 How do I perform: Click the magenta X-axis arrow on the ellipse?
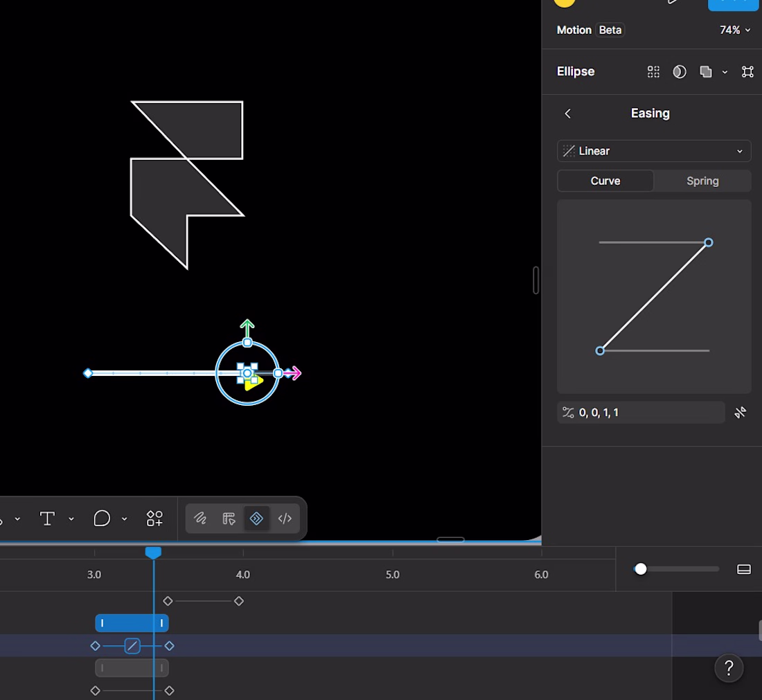tap(294, 373)
